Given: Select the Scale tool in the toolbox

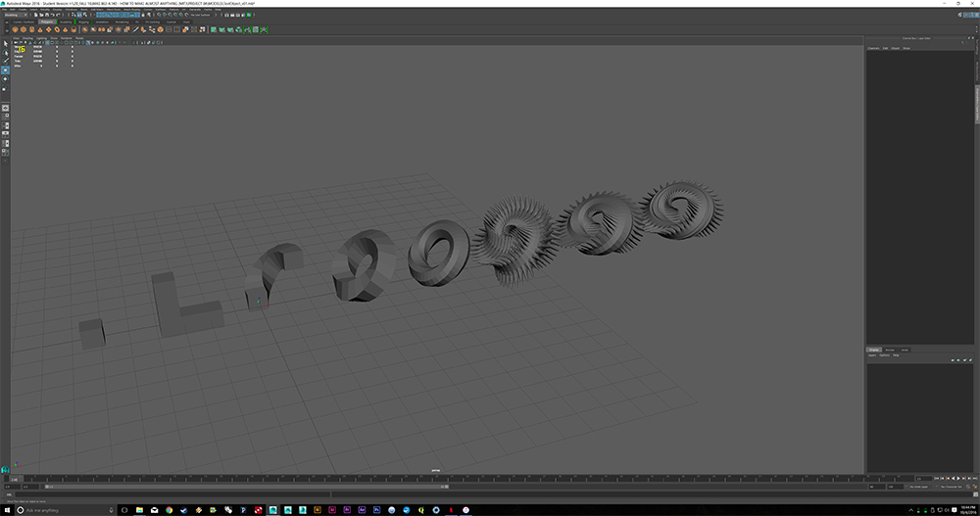Looking at the screenshot, I should pyautogui.click(x=6, y=89).
